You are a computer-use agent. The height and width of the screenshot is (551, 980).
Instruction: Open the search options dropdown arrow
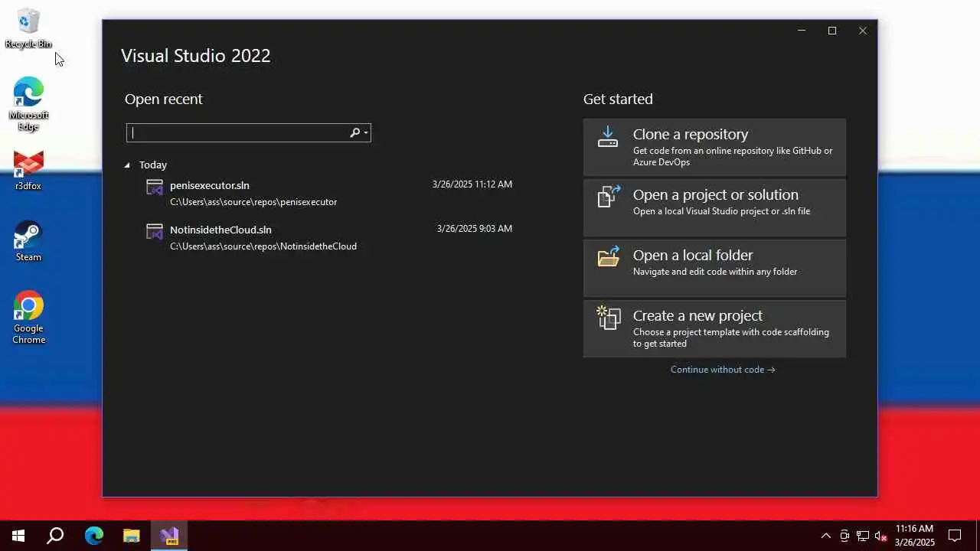point(366,133)
